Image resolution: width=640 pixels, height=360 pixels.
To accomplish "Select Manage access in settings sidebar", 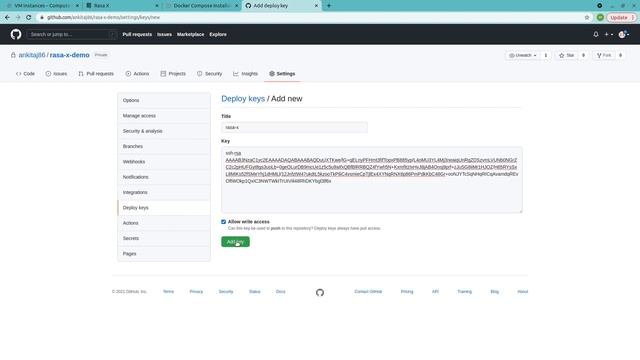I will [x=164, y=116].
